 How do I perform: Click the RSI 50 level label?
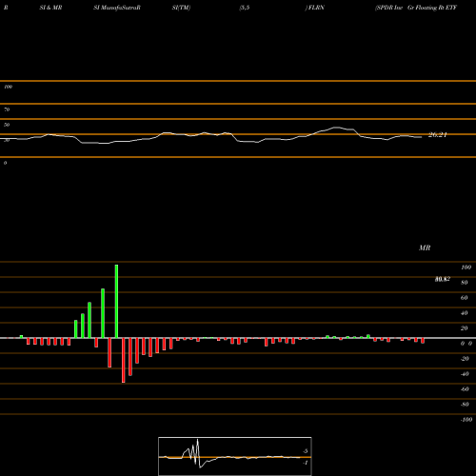click(7, 125)
